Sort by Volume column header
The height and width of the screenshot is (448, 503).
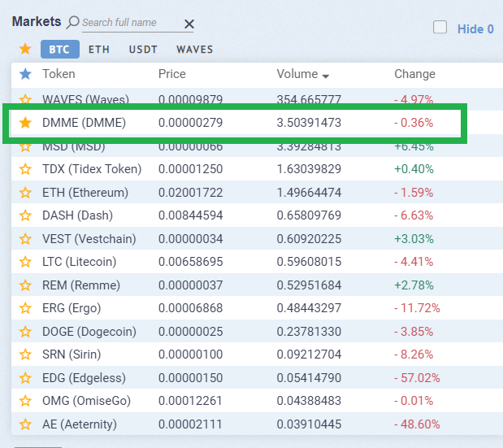[x=297, y=74]
